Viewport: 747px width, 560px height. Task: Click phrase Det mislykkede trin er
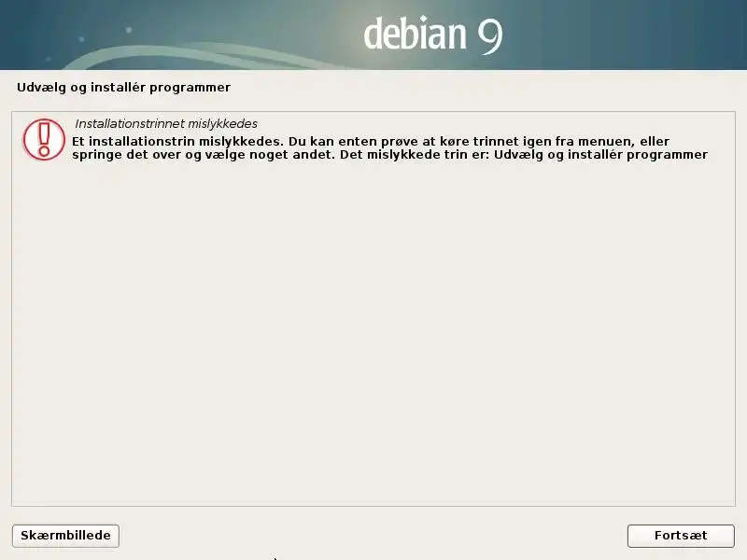point(415,155)
